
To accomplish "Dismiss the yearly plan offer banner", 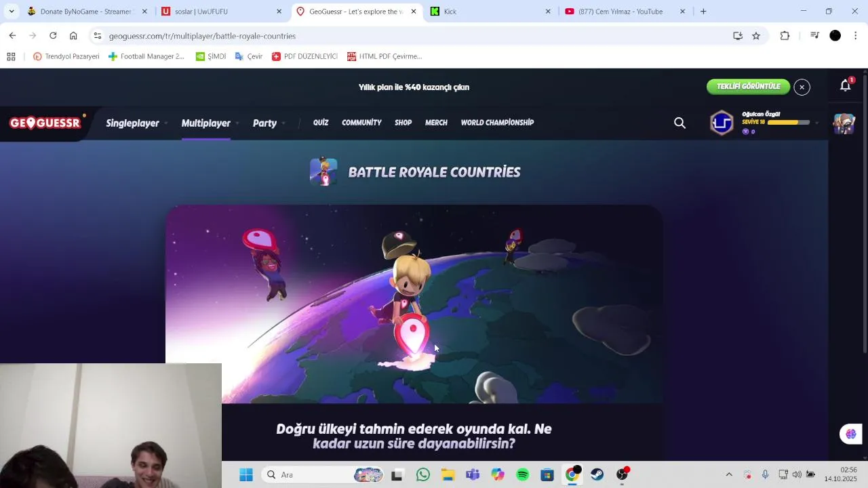I will coord(802,87).
